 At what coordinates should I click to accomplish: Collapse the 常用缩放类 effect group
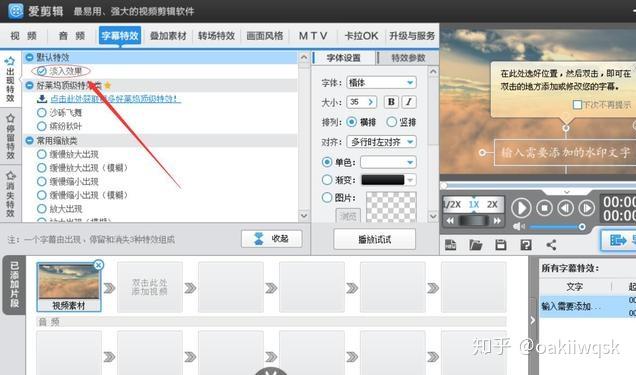(29, 141)
